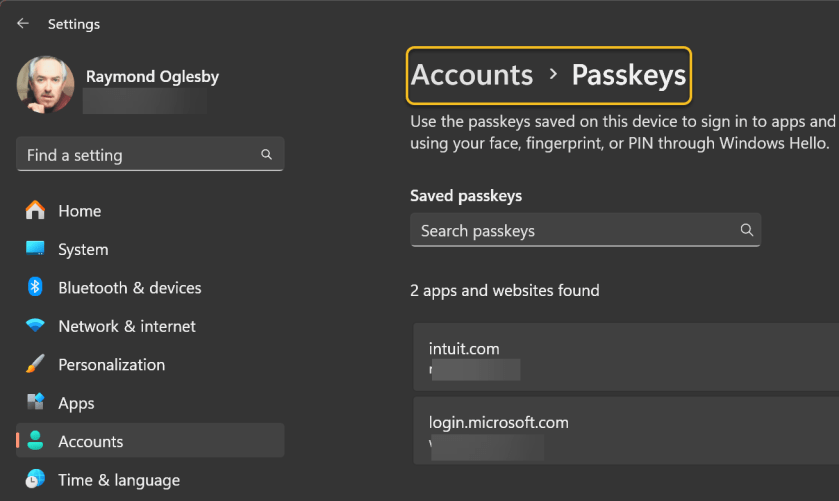Click the user profile picture
Viewport: 839px width, 501px height.
pos(45,84)
